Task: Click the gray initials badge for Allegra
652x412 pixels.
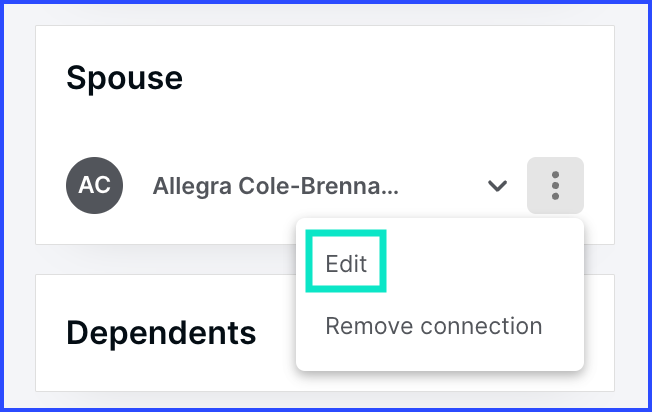Action: click(x=94, y=185)
